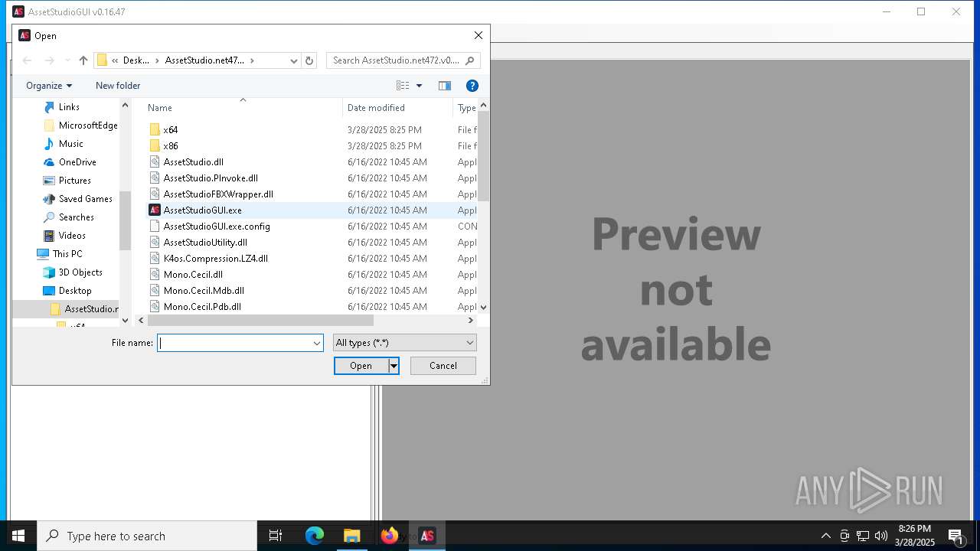Open the Help question mark icon

click(472, 86)
